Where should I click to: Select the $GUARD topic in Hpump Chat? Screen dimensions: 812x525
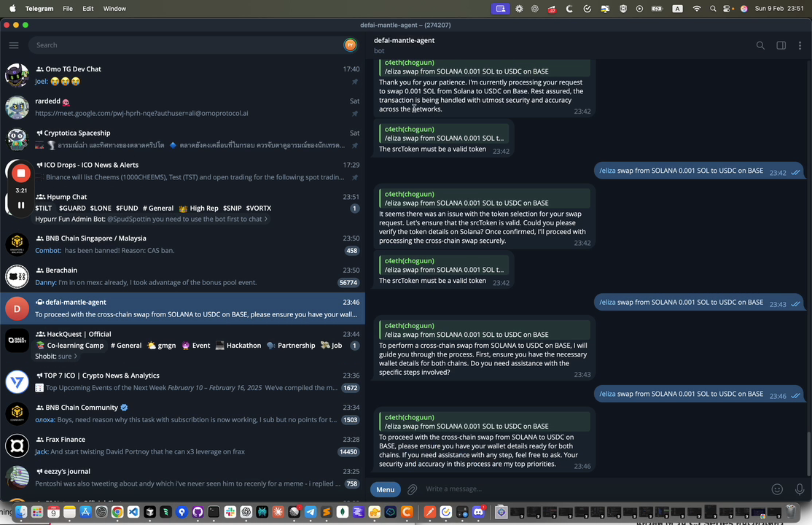72,208
